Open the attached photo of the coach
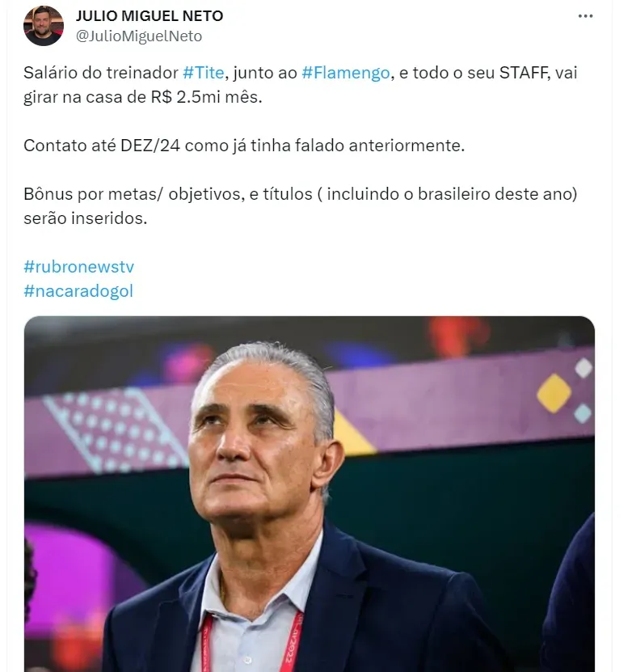The width and height of the screenshot is (636, 672). 310,493
